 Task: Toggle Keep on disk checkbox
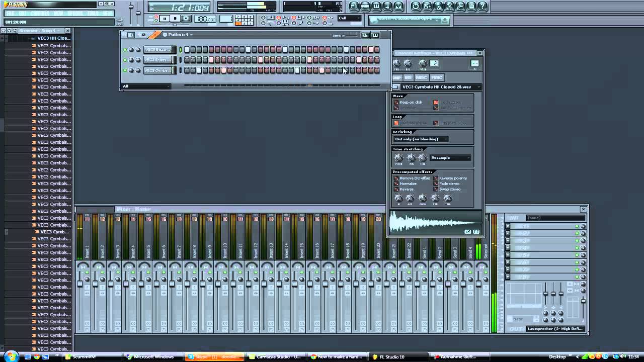pyautogui.click(x=396, y=103)
